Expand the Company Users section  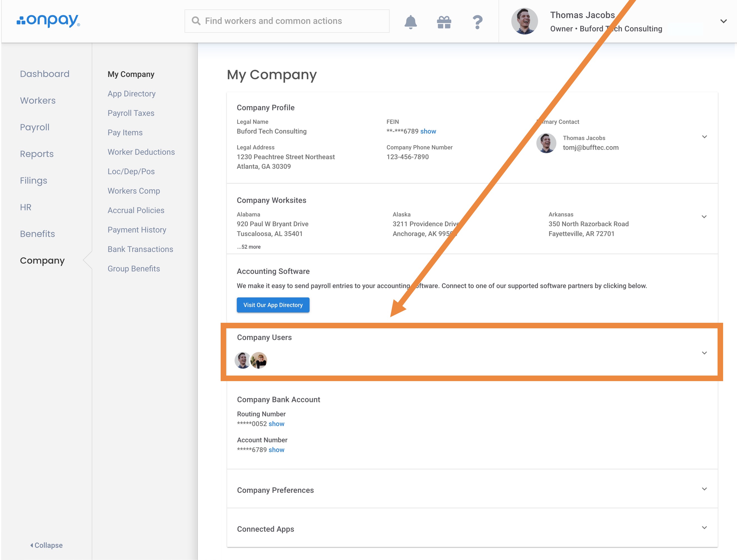coord(704,353)
